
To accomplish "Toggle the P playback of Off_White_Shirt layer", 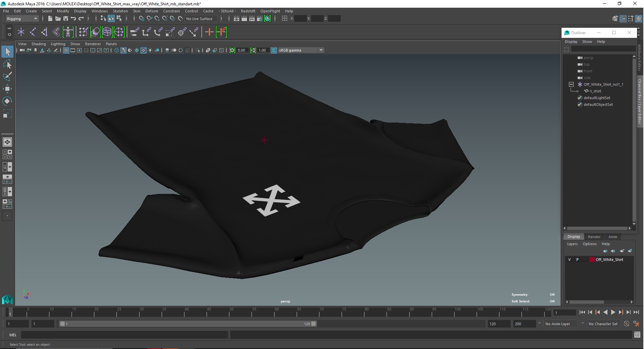I will [x=577, y=260].
